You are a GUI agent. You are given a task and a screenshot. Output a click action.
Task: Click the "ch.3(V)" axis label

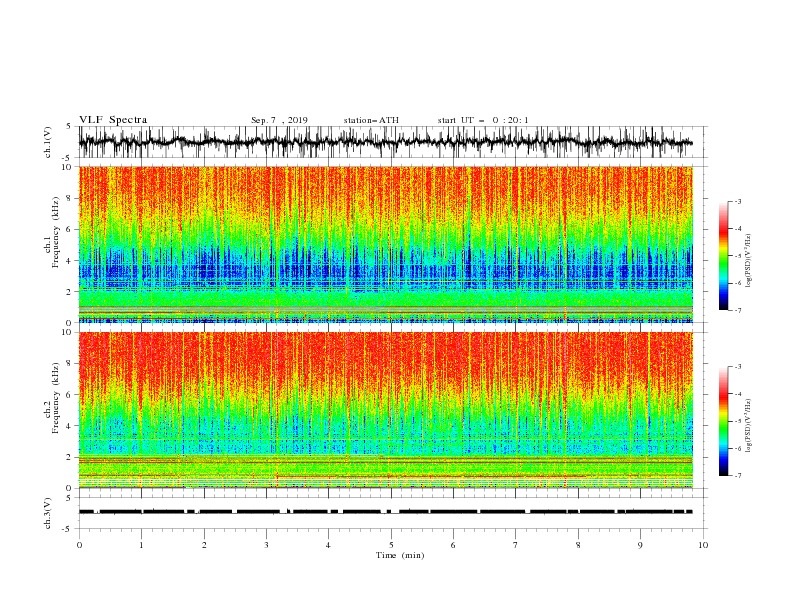[48, 513]
